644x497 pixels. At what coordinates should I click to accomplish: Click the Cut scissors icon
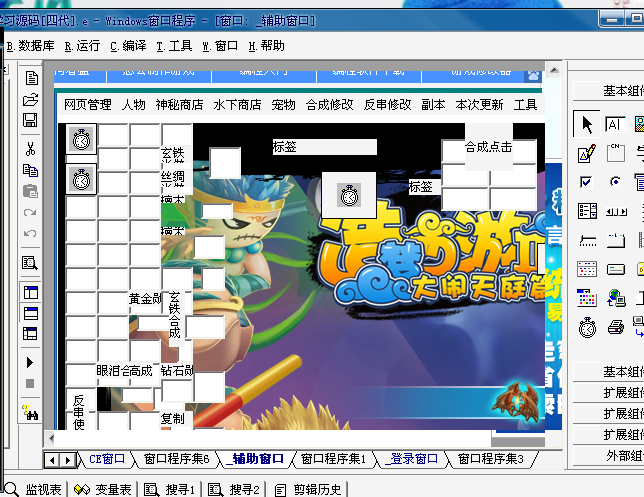click(30, 149)
